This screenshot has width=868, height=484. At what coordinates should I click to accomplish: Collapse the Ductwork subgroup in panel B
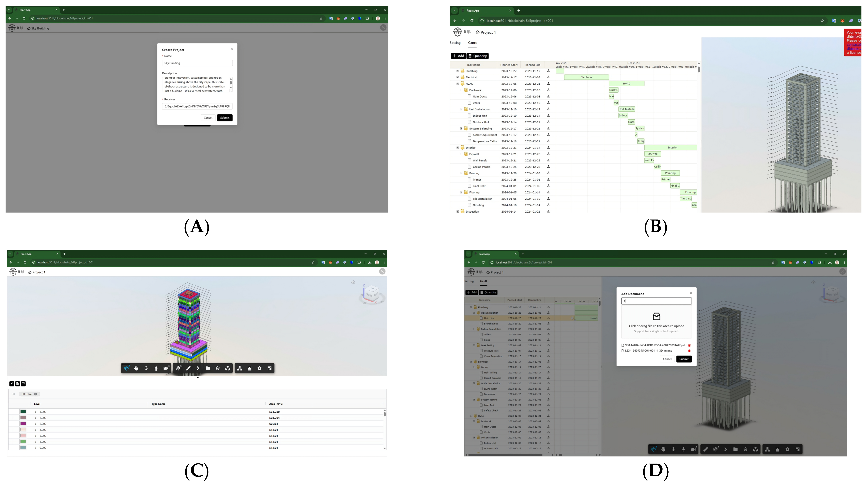[461, 90]
